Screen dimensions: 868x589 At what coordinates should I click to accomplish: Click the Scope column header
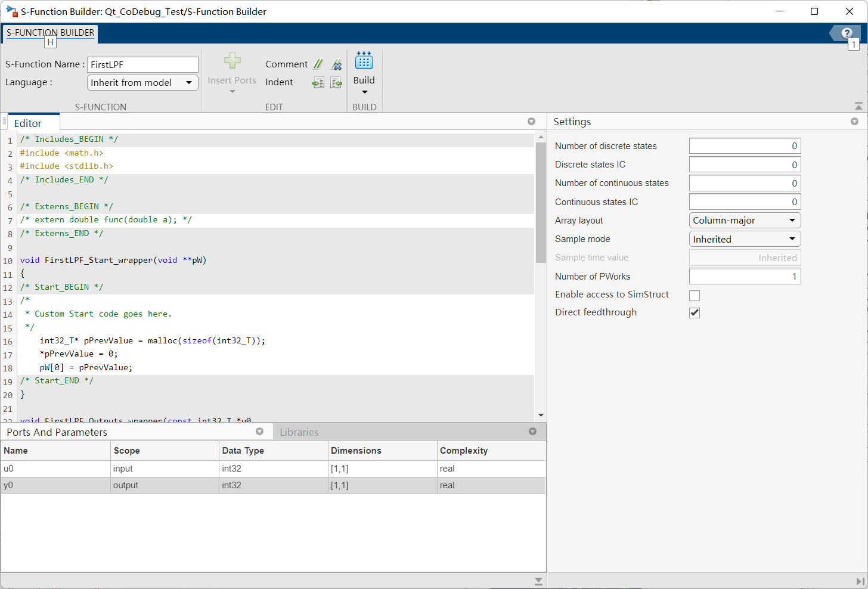click(165, 451)
